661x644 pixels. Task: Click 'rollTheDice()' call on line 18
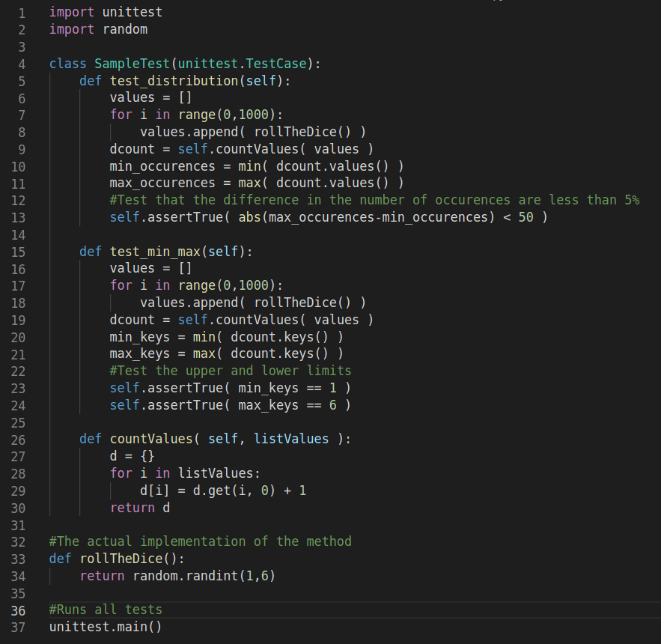pos(302,303)
